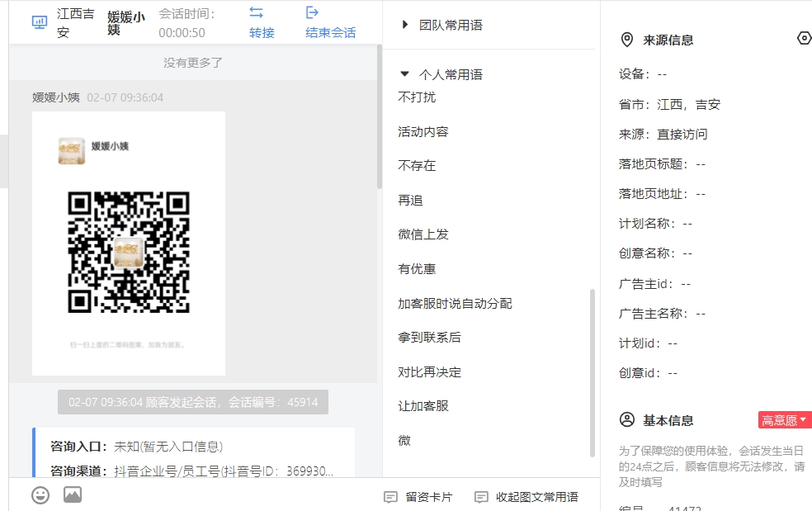Click the hexagon icon right of 来源信息
Viewport: 812px width, 511px height.
coord(805,38)
